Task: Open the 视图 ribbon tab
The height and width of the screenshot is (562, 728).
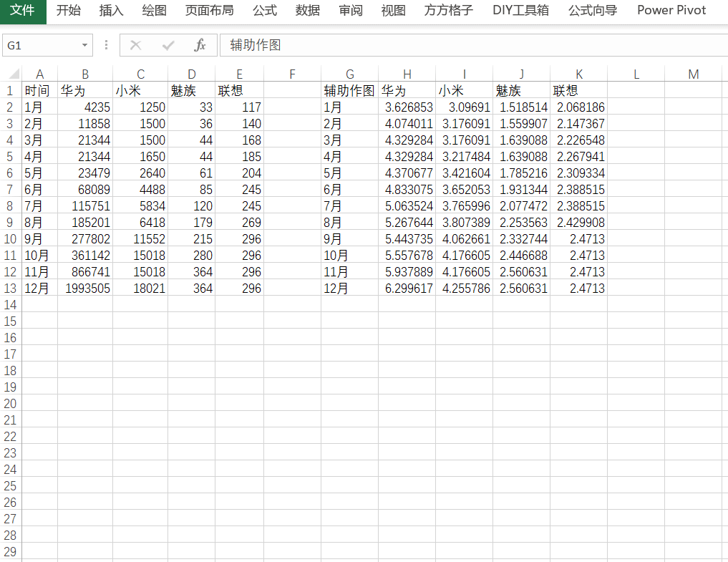Action: tap(393, 10)
